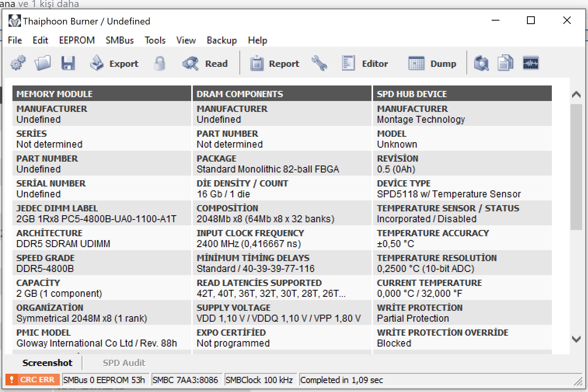Image resolution: width=588 pixels, height=392 pixels.
Task: Click the magnifier-over-chip toolbar icon
Action: tap(481, 63)
